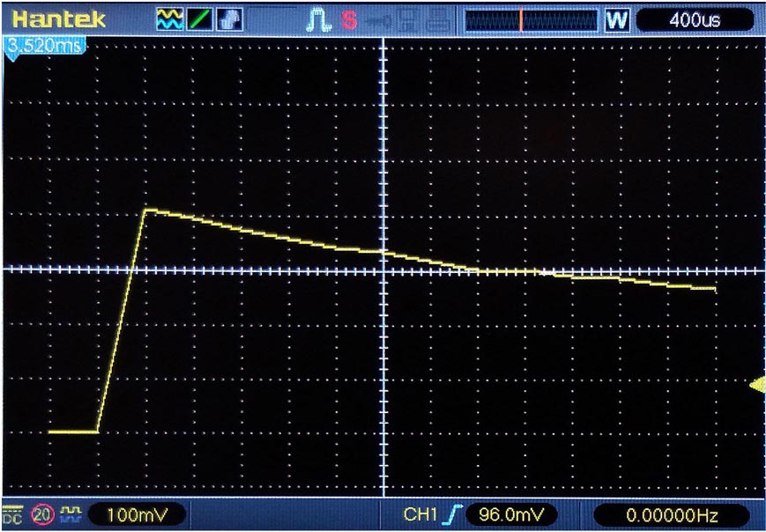This screenshot has height=532, width=766.
Task: Click the second dimmed storage device icon
Action: pyautogui.click(x=437, y=20)
